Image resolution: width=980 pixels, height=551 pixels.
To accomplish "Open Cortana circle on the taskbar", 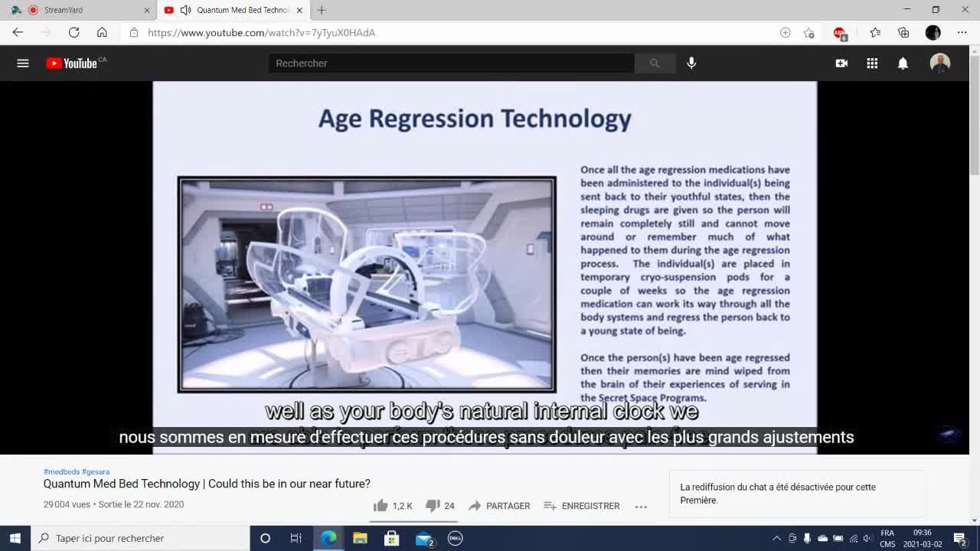I will [x=265, y=538].
